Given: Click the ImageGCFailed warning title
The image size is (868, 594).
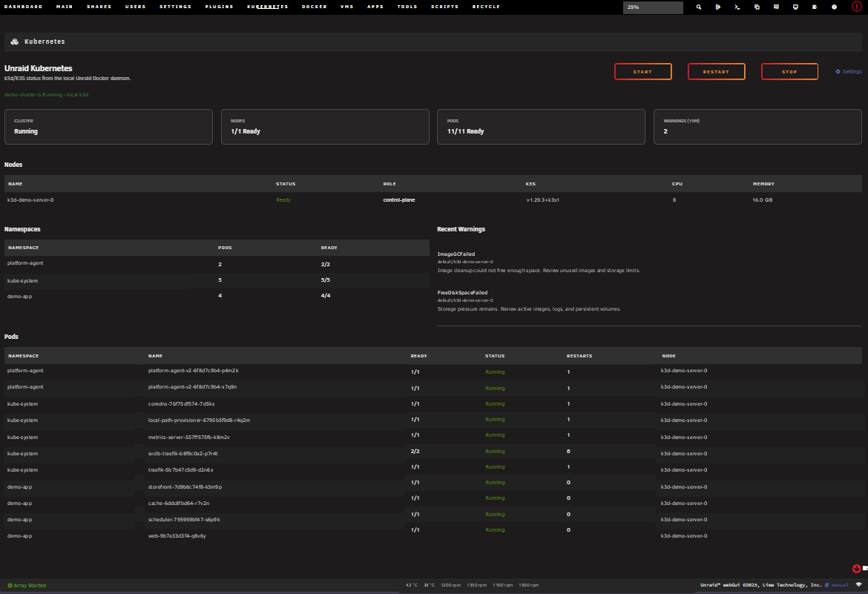Looking at the screenshot, I should pos(456,254).
